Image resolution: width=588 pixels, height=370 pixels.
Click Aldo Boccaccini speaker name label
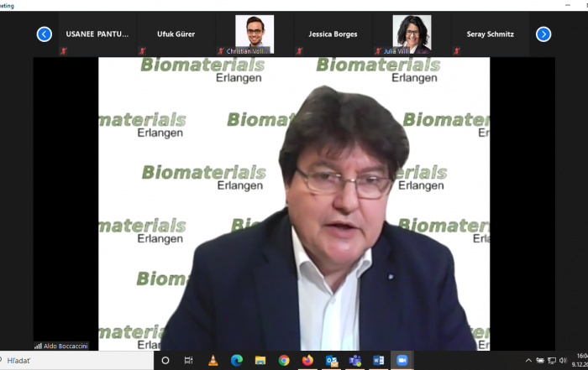pos(66,346)
